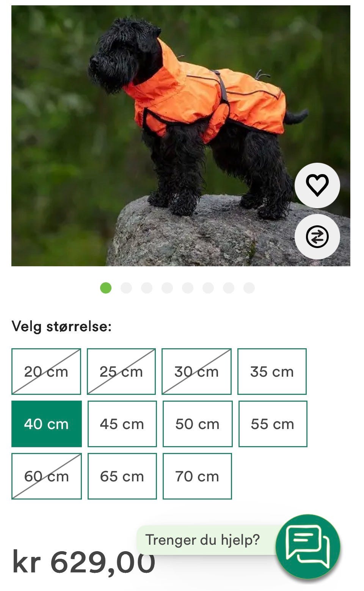Open the dog raincoat product photo

point(181,135)
